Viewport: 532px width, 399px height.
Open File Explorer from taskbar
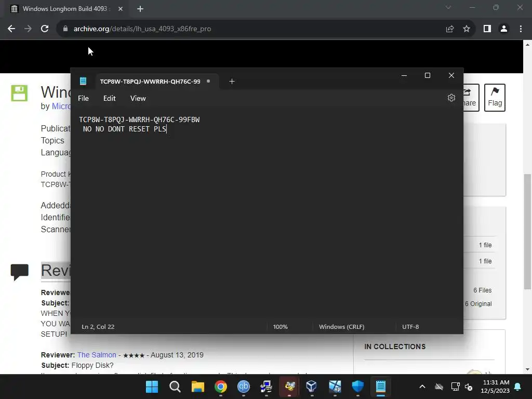coord(198,387)
